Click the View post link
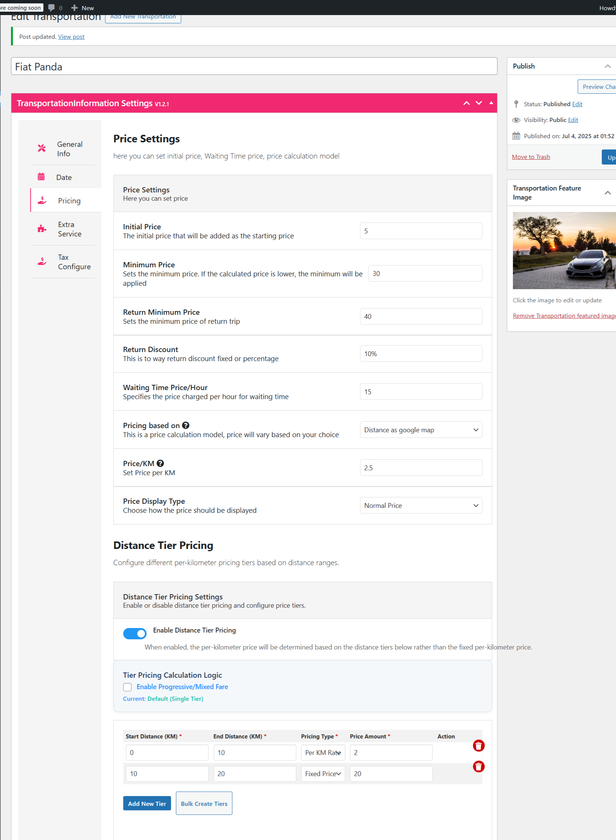Viewport: 616px width, 840px height. (71, 37)
